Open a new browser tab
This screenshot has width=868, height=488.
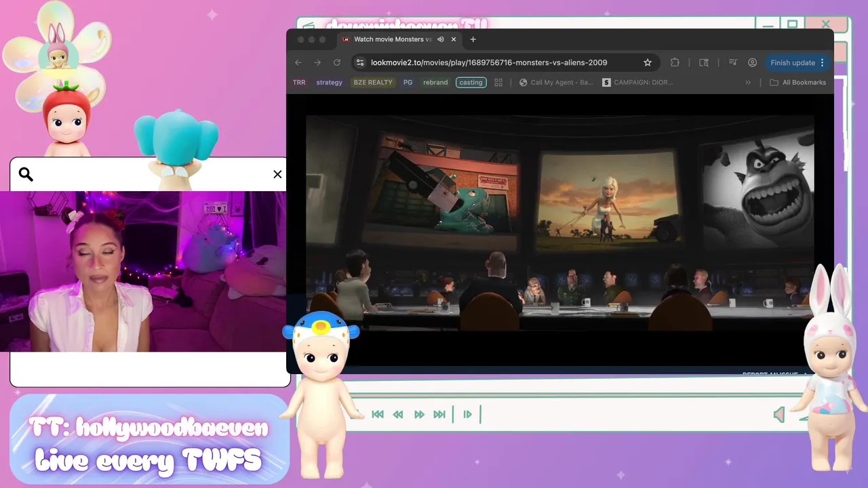[x=473, y=39]
